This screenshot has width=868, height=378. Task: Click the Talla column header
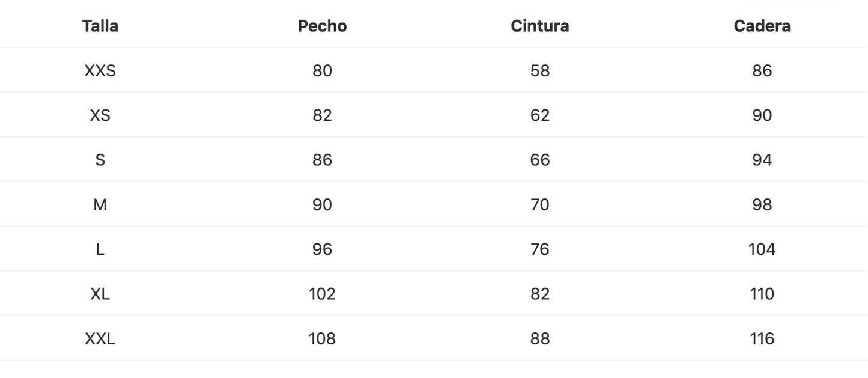100,26
